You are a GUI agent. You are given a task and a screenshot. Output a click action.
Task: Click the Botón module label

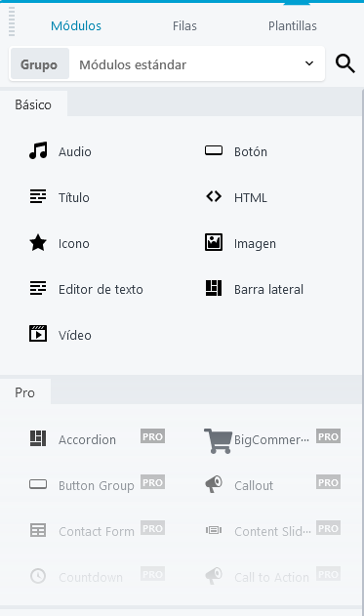click(251, 151)
